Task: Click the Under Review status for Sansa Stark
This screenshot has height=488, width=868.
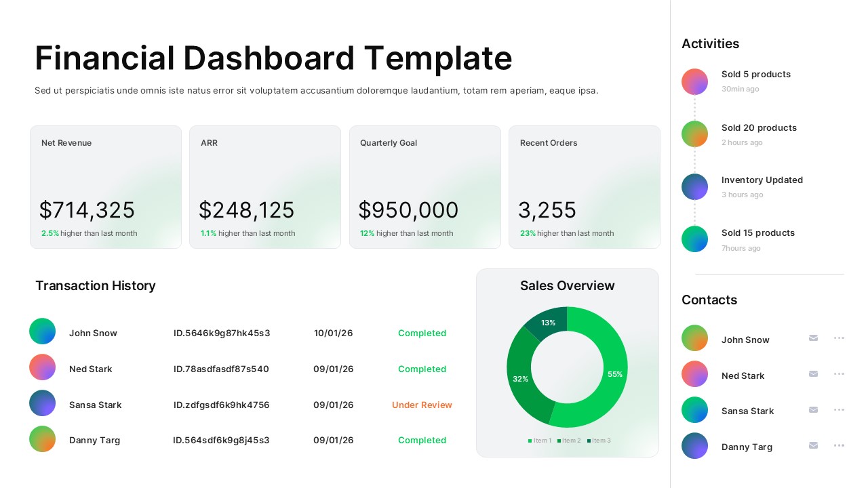Action: pos(422,405)
